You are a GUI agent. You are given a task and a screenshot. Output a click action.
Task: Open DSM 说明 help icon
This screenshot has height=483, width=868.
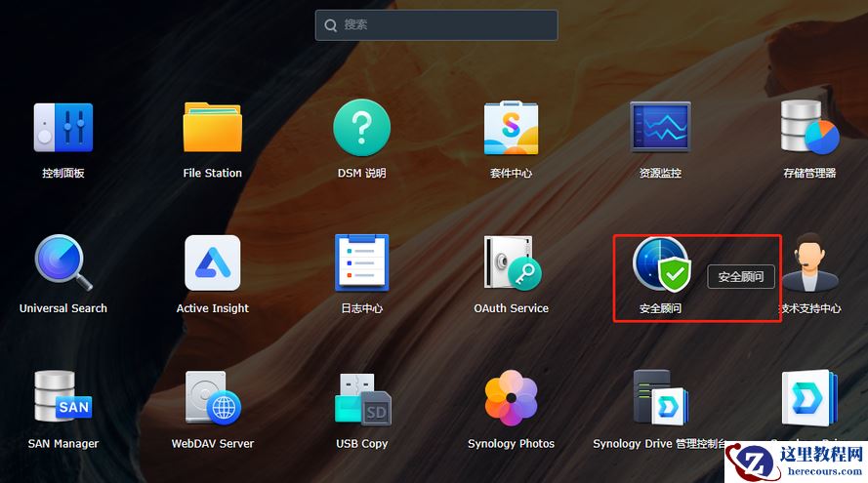[x=361, y=127]
